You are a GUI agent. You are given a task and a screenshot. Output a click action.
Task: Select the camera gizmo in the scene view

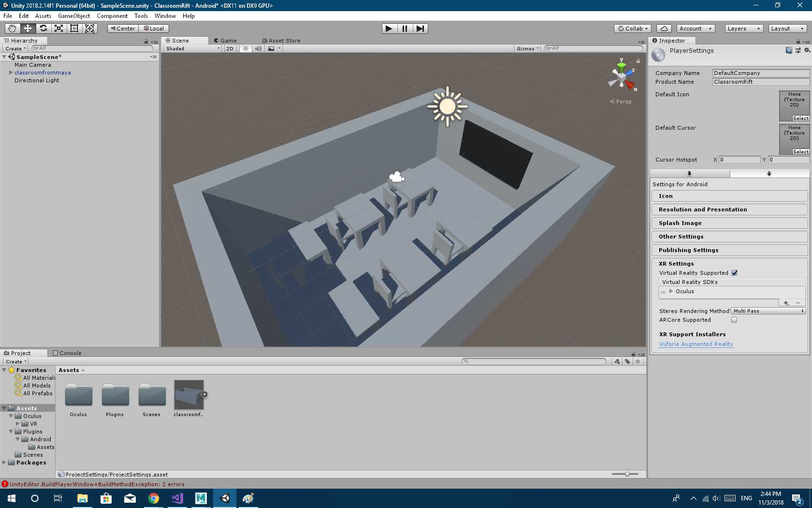[397, 177]
